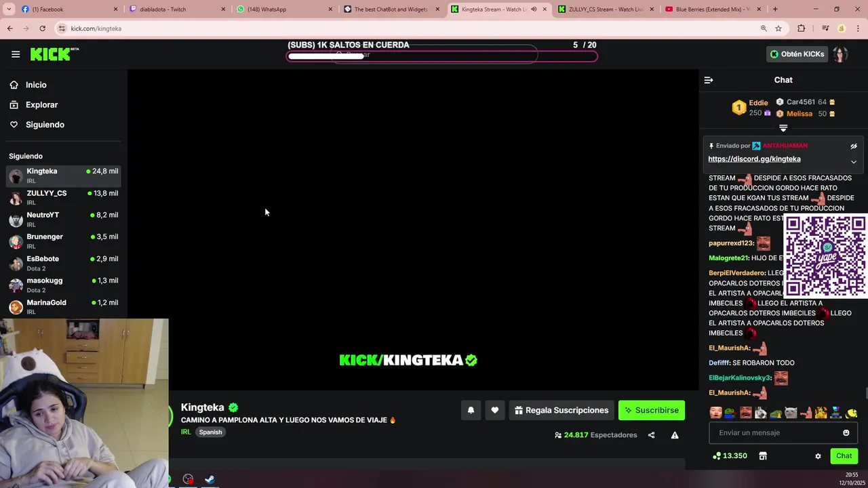Click the Suscribirse button
Image resolution: width=868 pixels, height=488 pixels.
[x=652, y=410]
